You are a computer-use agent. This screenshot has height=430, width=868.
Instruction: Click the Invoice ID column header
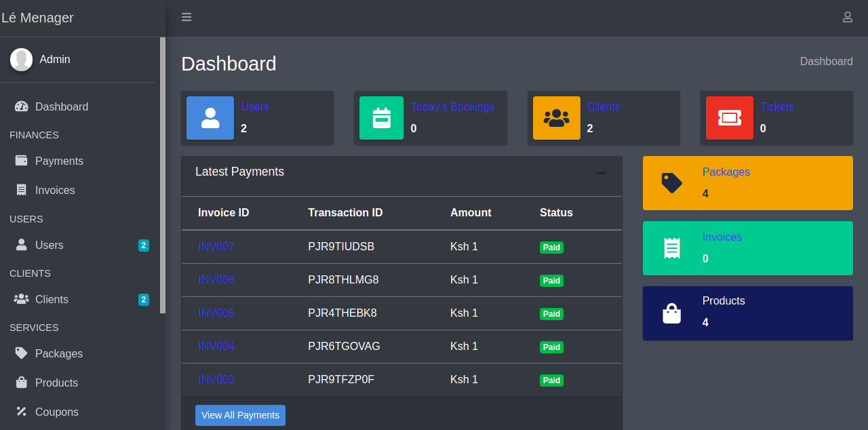tap(224, 212)
